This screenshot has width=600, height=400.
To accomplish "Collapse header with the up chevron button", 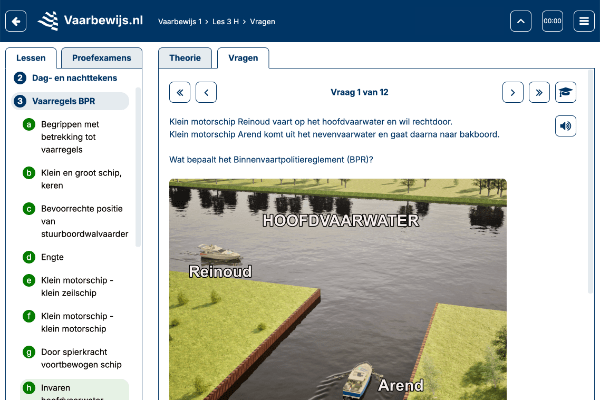I will pos(520,21).
